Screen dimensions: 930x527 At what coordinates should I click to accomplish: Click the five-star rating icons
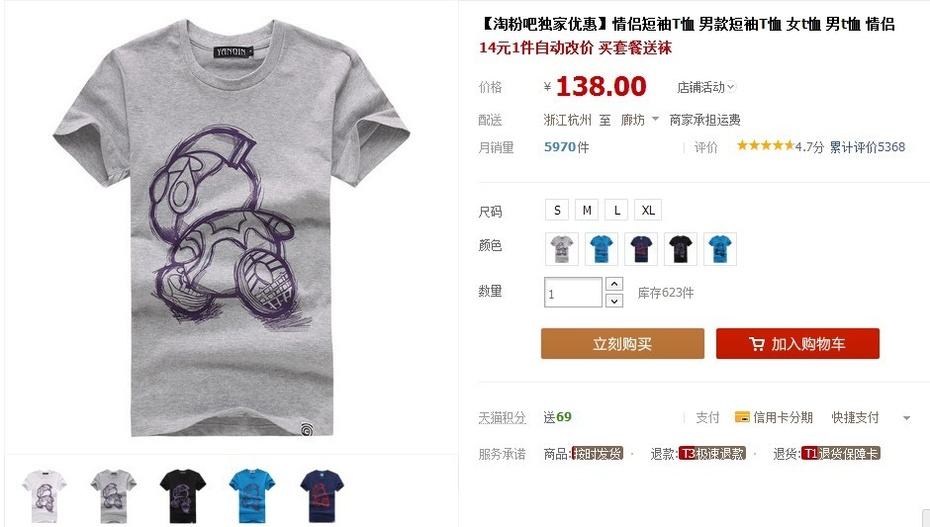point(765,145)
